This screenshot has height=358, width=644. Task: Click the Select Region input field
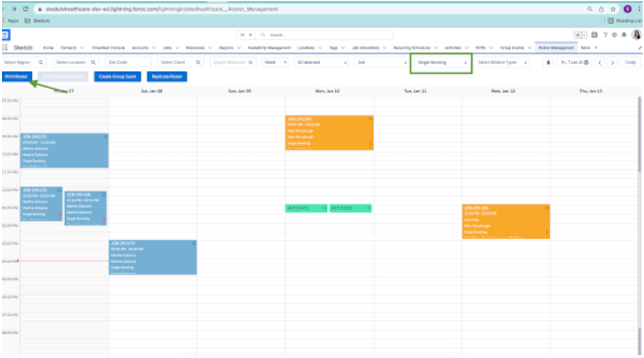click(x=23, y=62)
